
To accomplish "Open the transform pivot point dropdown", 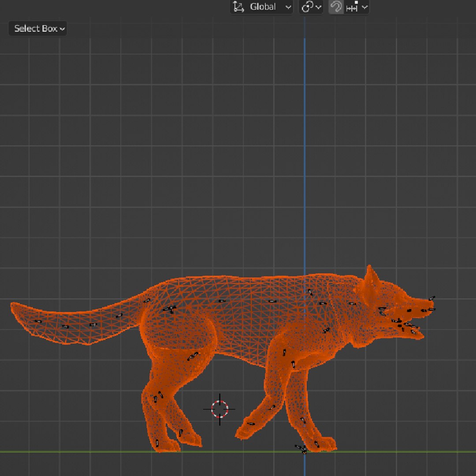I will [x=311, y=7].
